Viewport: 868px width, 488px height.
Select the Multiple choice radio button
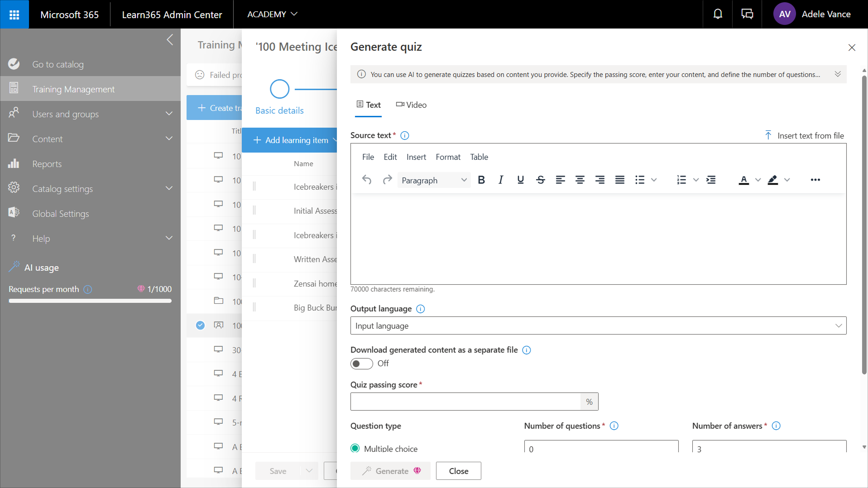pos(355,448)
